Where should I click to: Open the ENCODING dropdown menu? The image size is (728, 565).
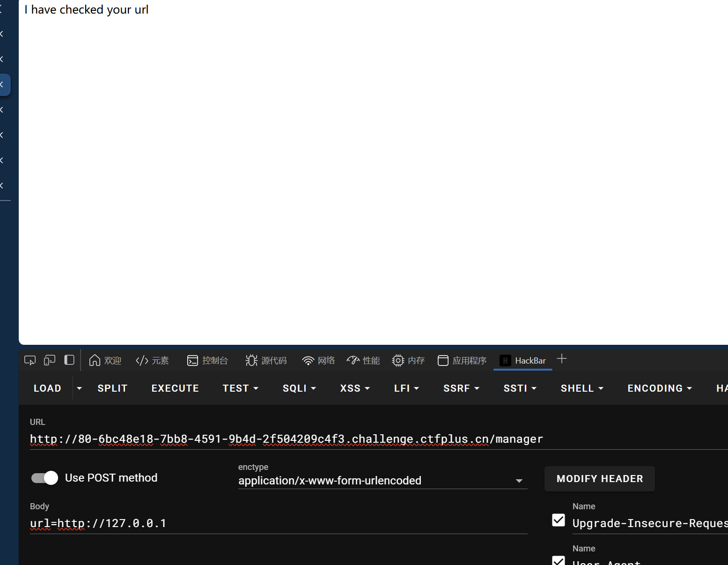point(660,388)
